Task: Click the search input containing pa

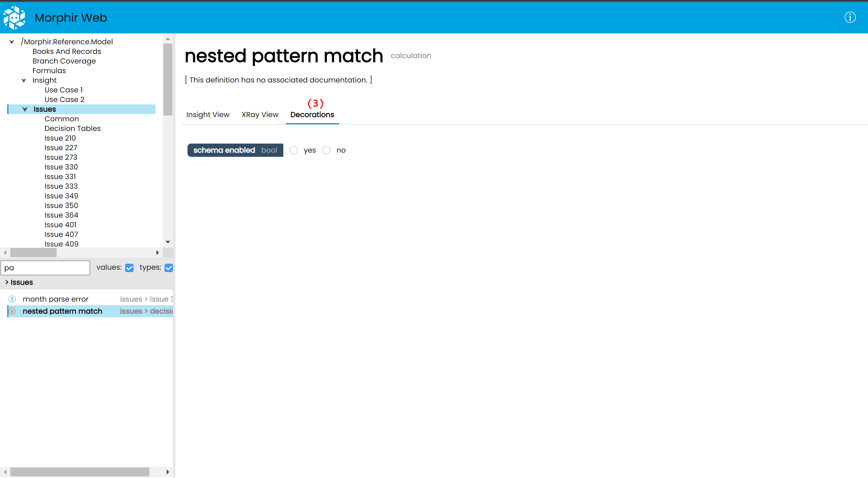Action: [x=45, y=268]
